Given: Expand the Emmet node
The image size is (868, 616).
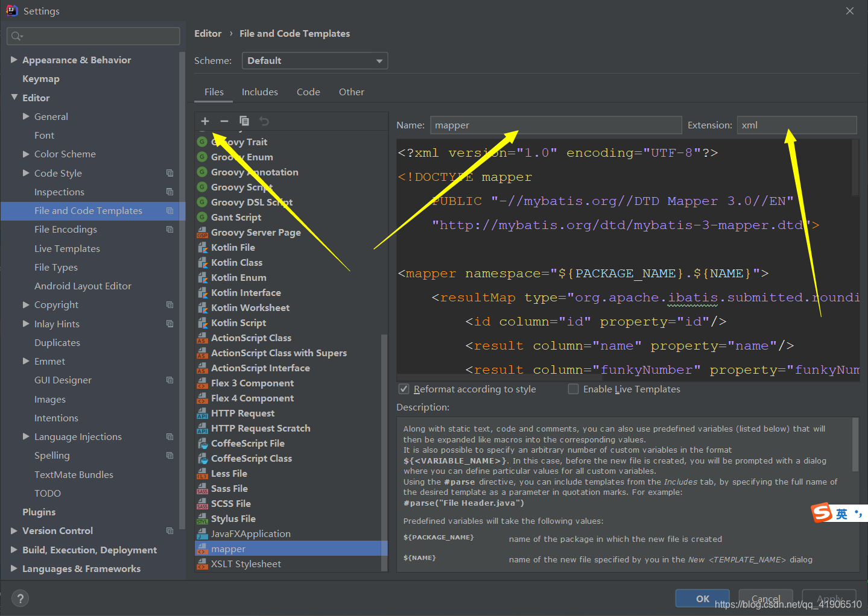Looking at the screenshot, I should pyautogui.click(x=26, y=361).
